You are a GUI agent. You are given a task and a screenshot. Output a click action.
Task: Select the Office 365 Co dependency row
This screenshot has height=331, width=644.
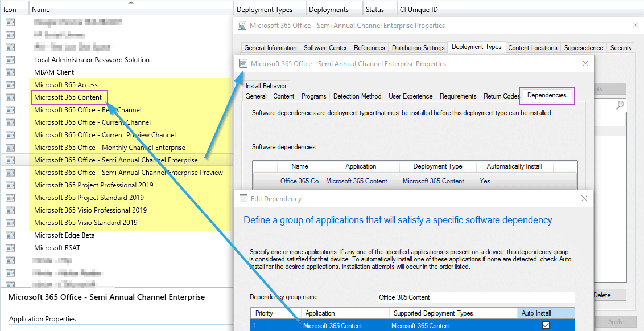click(299, 181)
